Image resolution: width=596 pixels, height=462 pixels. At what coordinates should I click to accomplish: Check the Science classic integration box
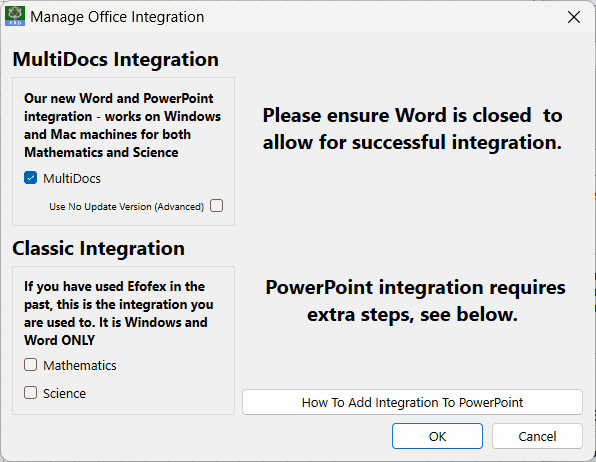30,392
